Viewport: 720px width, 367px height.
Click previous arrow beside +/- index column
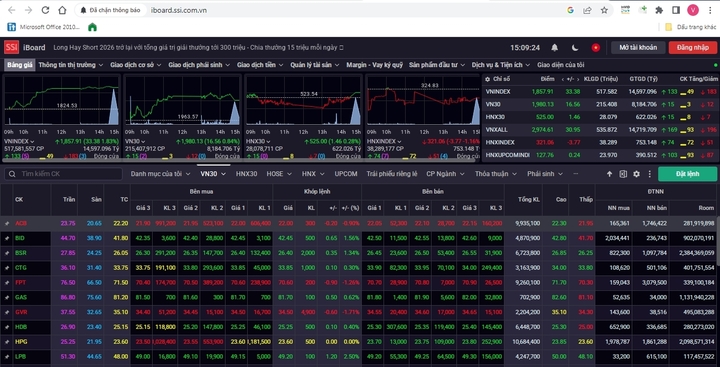[x=563, y=79]
